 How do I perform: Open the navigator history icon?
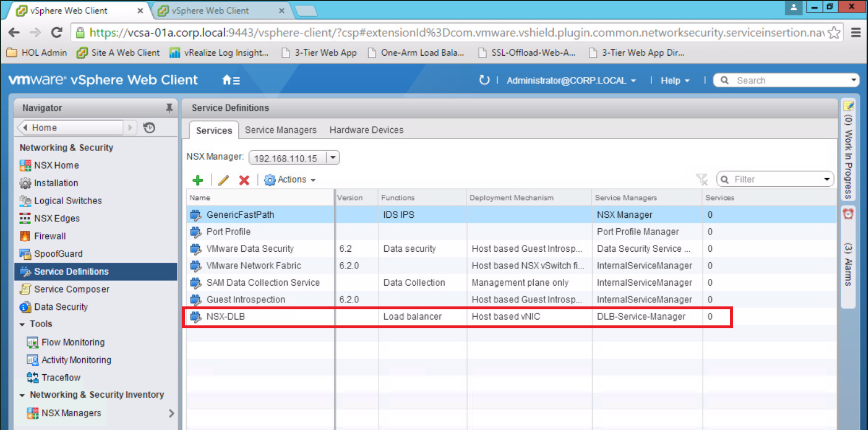[149, 128]
